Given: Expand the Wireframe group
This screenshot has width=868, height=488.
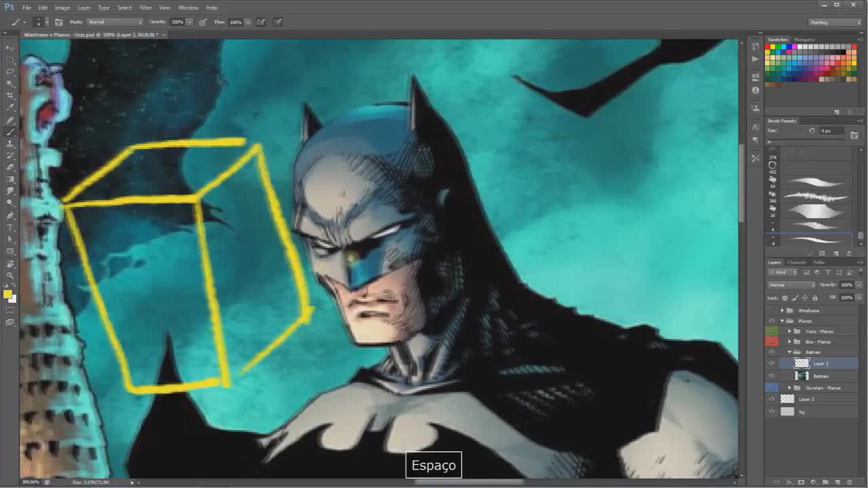Looking at the screenshot, I should 783,310.
